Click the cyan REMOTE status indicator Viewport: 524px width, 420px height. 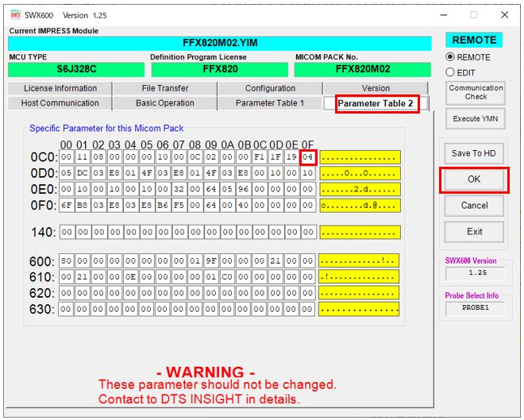pos(474,40)
